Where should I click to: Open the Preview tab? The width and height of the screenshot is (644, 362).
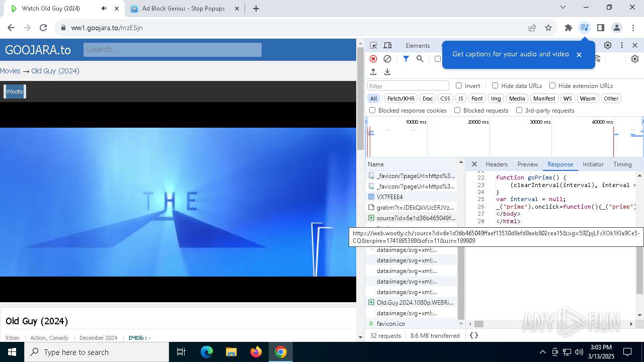(528, 164)
